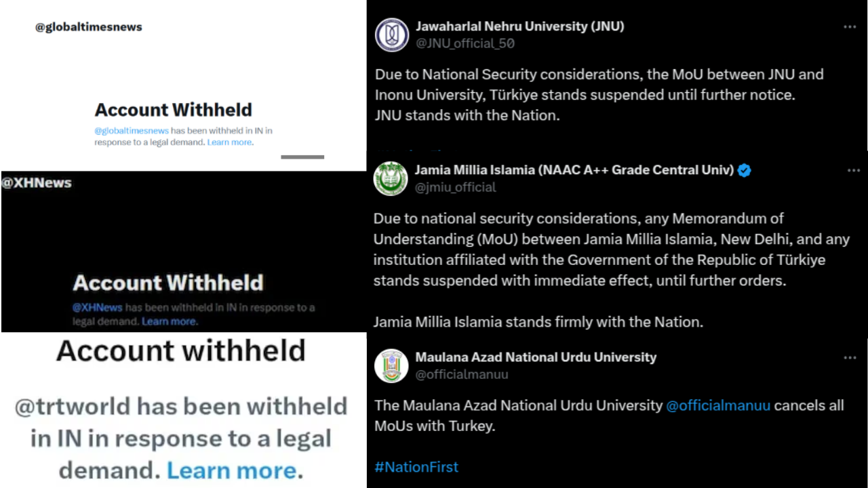The height and width of the screenshot is (488, 868).
Task: Open Jamia Millia Islamia avatar logo
Action: click(x=391, y=178)
